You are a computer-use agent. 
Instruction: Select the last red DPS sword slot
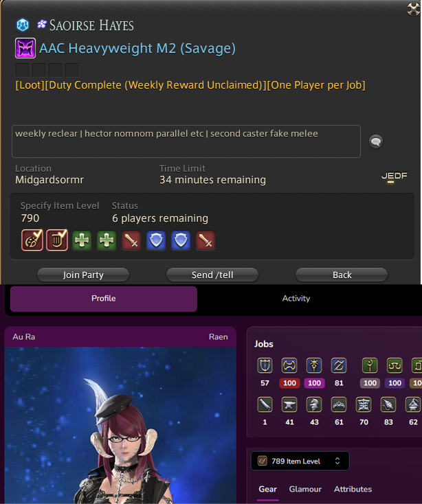tap(206, 240)
